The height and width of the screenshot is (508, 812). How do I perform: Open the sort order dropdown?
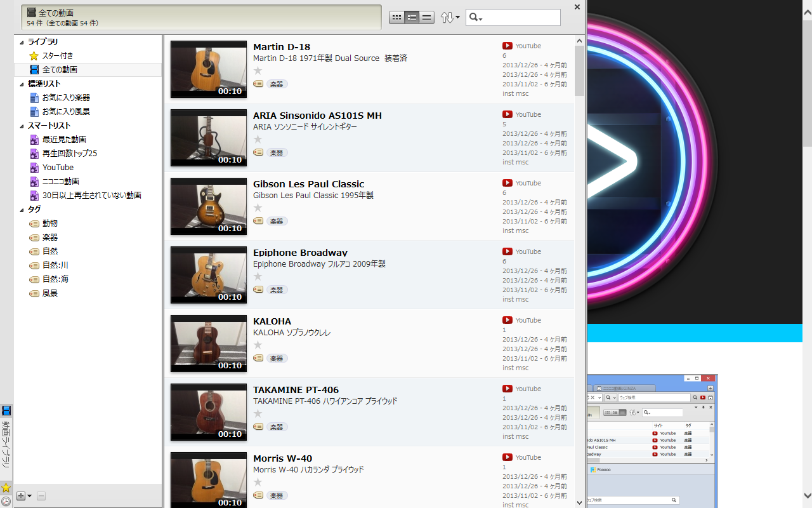(x=450, y=18)
